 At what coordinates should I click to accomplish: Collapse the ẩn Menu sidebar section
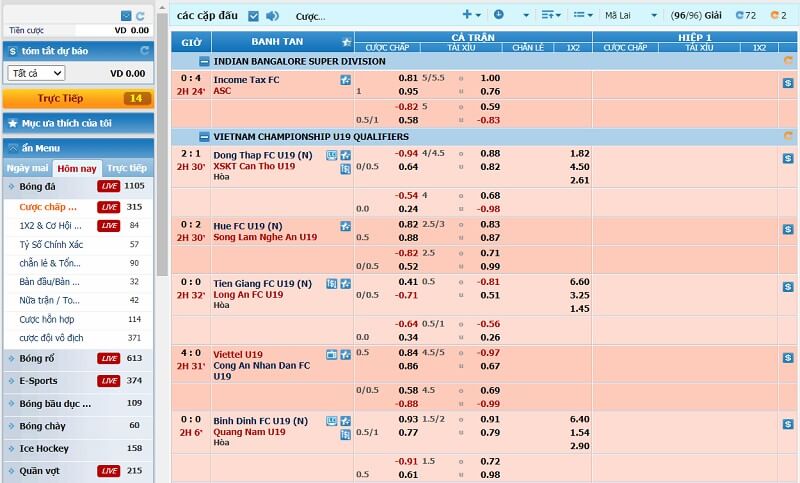tap(78, 148)
